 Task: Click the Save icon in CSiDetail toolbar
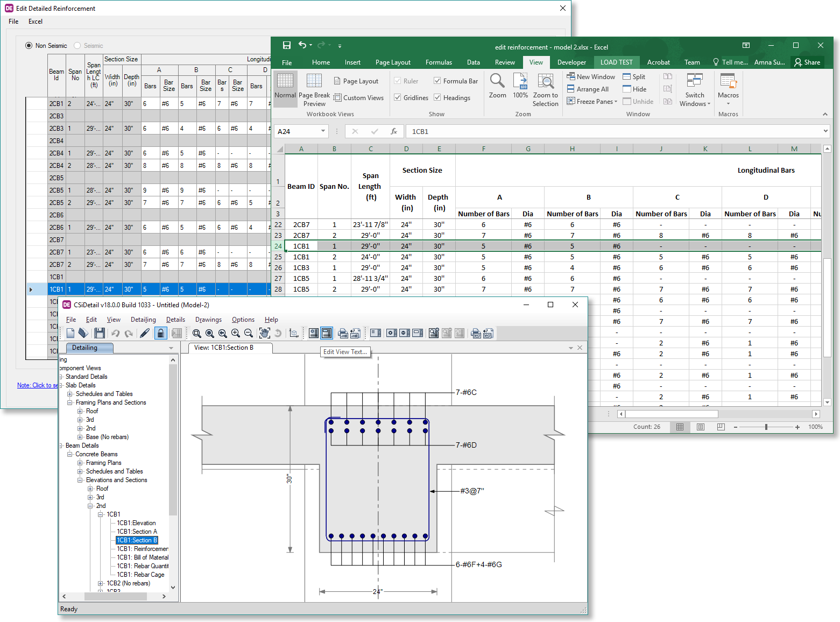100,334
